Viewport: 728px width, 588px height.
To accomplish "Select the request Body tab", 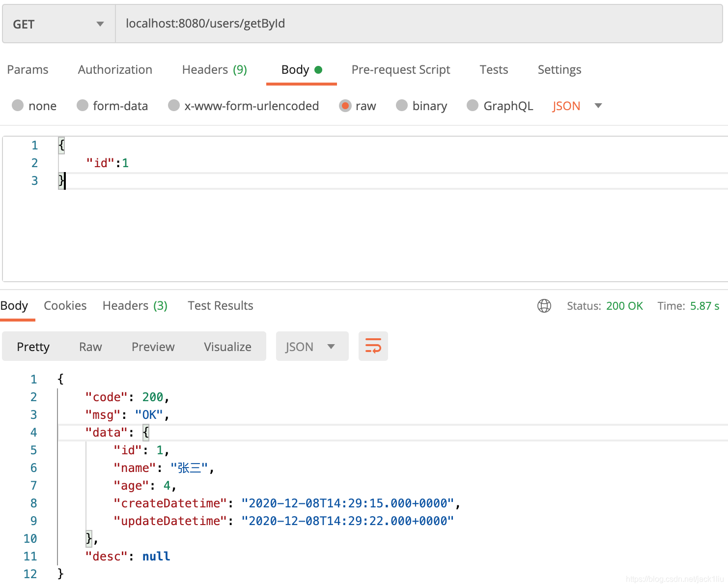I will point(302,70).
